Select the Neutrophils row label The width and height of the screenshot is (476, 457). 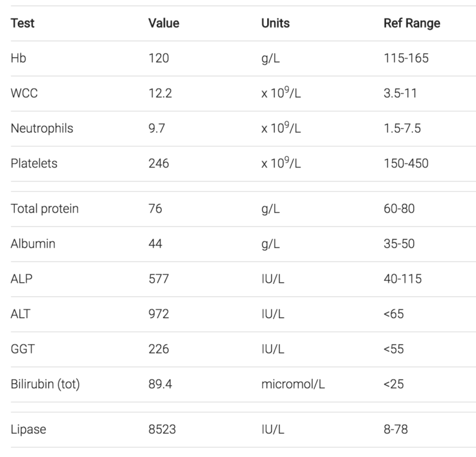42,128
